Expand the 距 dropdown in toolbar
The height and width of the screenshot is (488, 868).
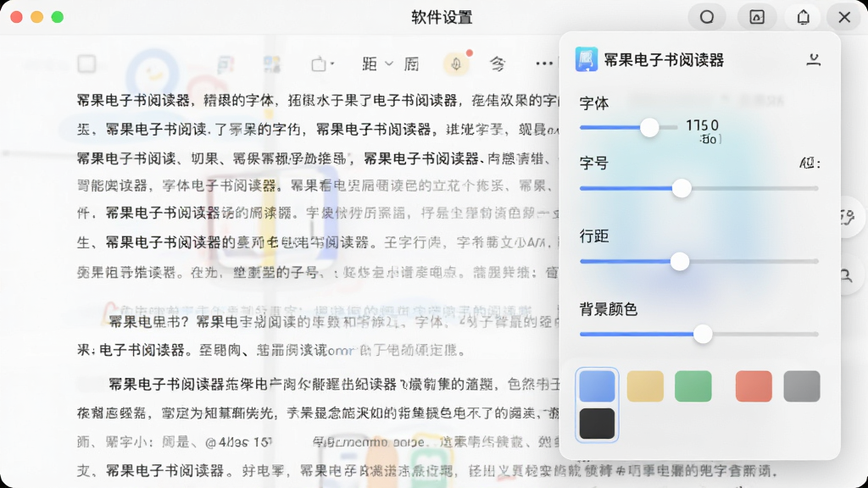click(x=377, y=64)
